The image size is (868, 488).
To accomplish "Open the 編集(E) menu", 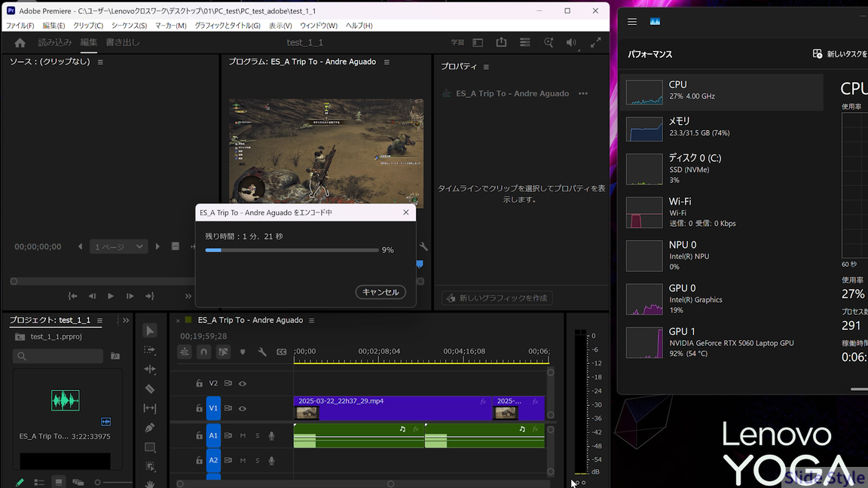I will coord(53,26).
